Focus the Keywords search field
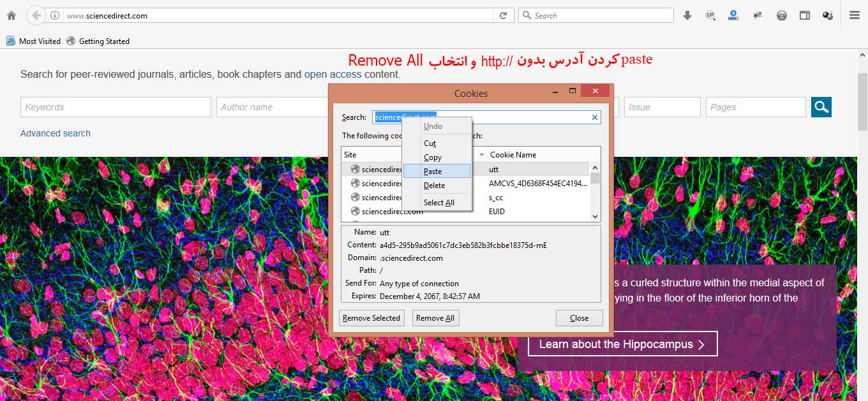Viewport: 868px width, 401px height. (116, 107)
